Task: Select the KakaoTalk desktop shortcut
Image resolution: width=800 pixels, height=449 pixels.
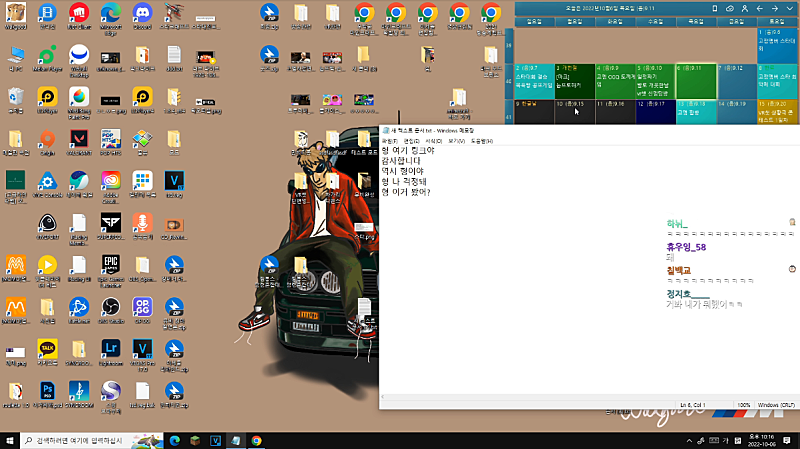Action: click(46, 348)
